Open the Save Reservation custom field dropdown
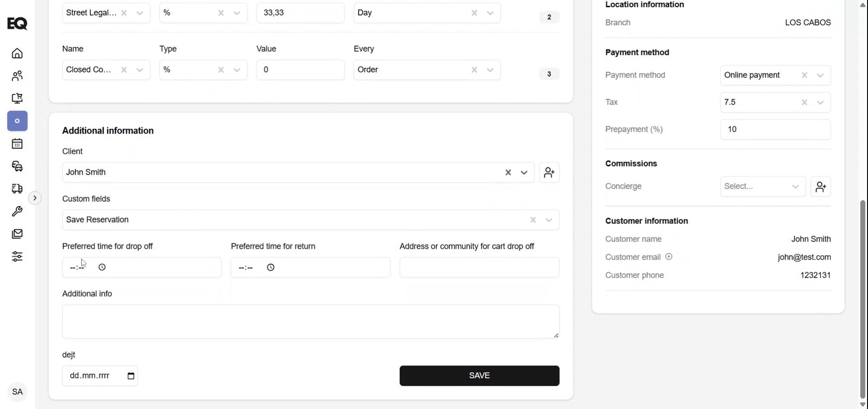Screen dimensions: 868x409 pos(548,220)
